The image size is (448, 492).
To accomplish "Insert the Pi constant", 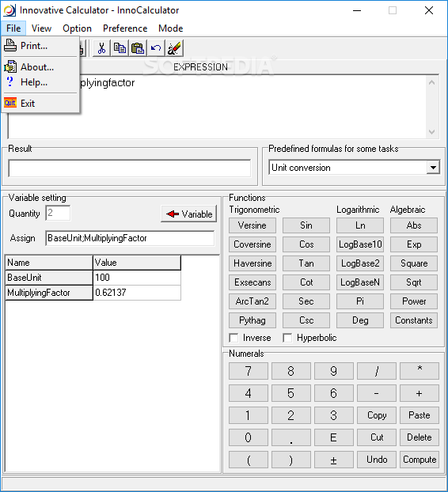I will pos(360,301).
